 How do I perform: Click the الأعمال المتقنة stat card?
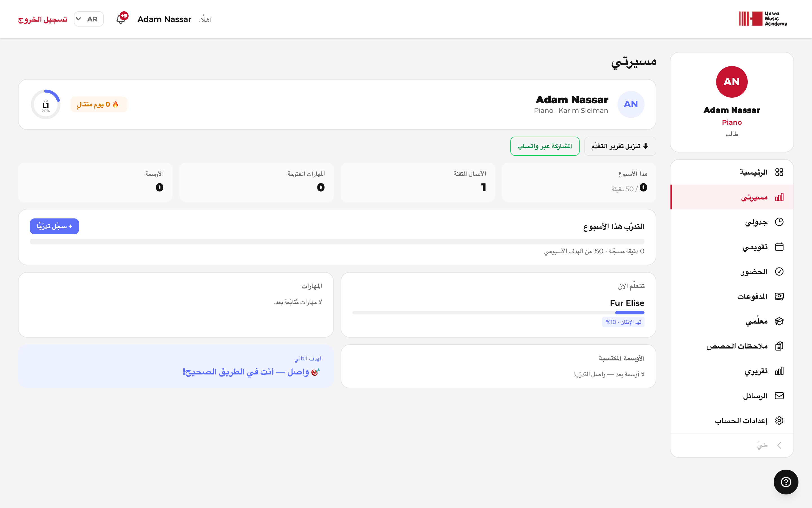coord(417,182)
